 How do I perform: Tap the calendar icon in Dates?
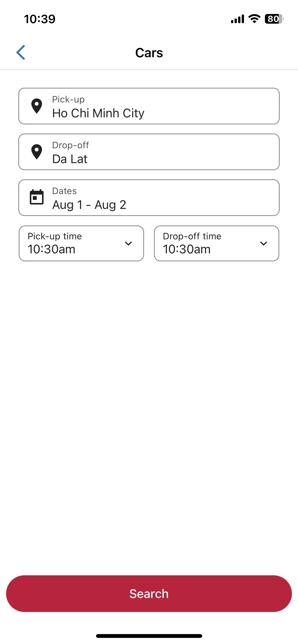tap(37, 197)
